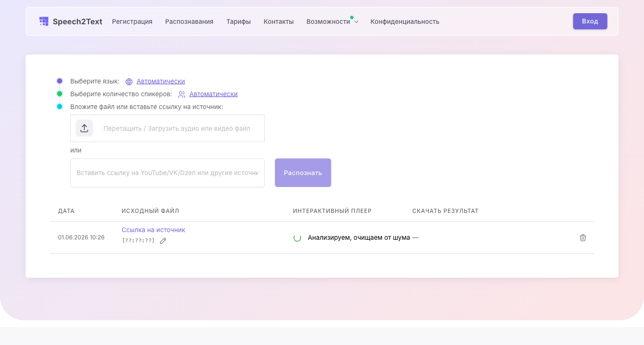644x345 pixels.
Task: Edit the file name with pencil icon
Action: point(163,241)
